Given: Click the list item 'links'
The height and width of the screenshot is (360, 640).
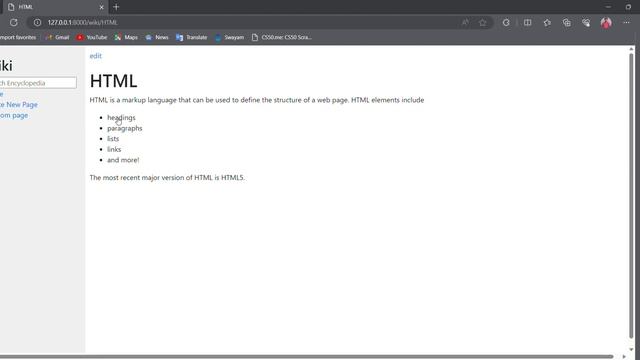Looking at the screenshot, I should tap(114, 149).
